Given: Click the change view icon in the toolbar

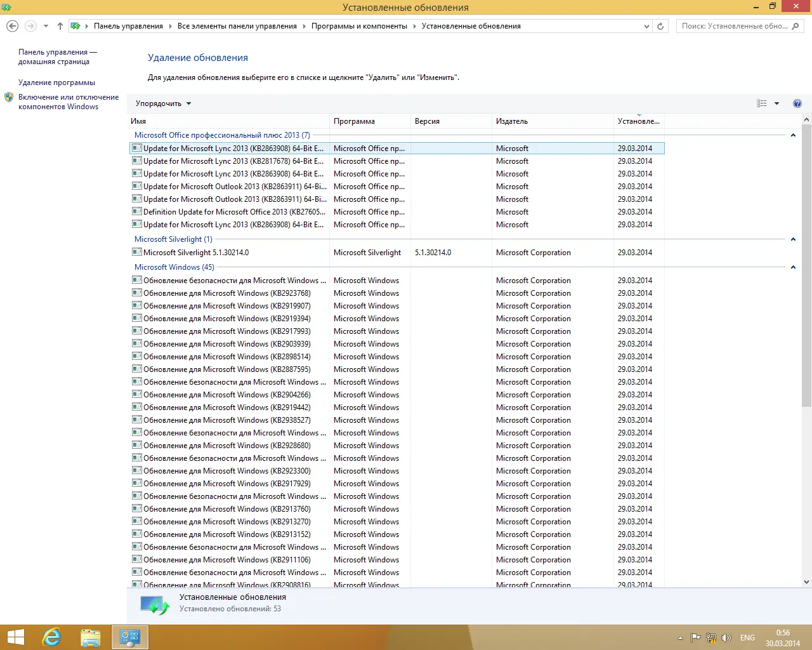Looking at the screenshot, I should [x=762, y=103].
